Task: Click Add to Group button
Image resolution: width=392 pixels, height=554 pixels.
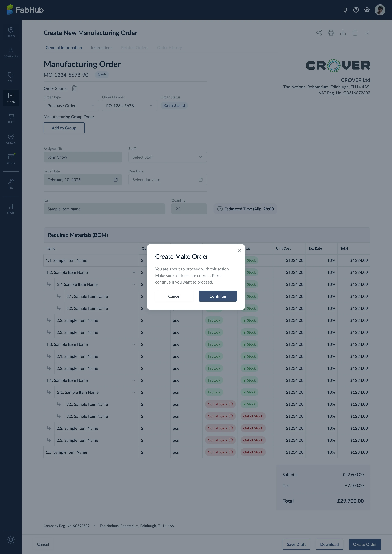Action: tap(64, 128)
